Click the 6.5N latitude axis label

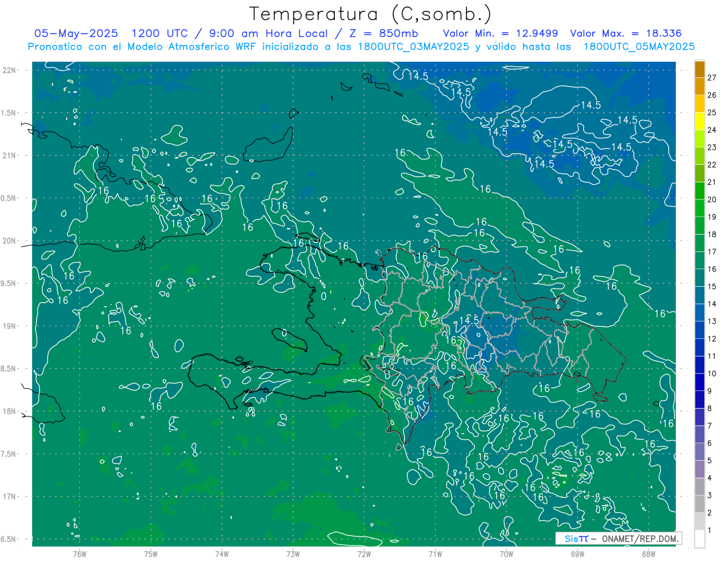pos(9,539)
